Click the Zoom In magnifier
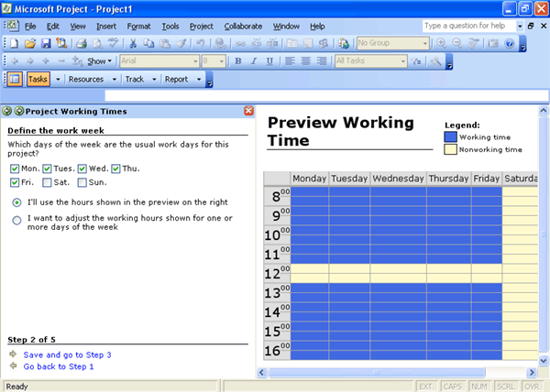The image size is (550, 392). coord(442,43)
